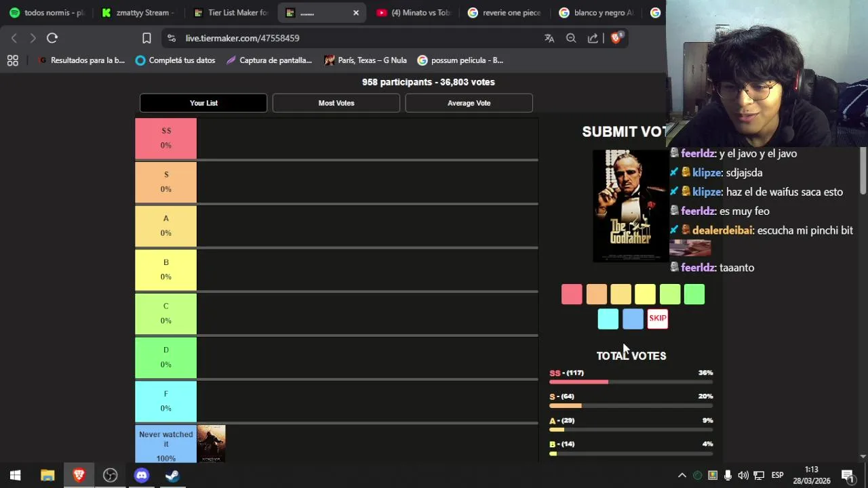The height and width of the screenshot is (488, 868).
Task: Open the volume speaker tray icon
Action: [x=743, y=475]
